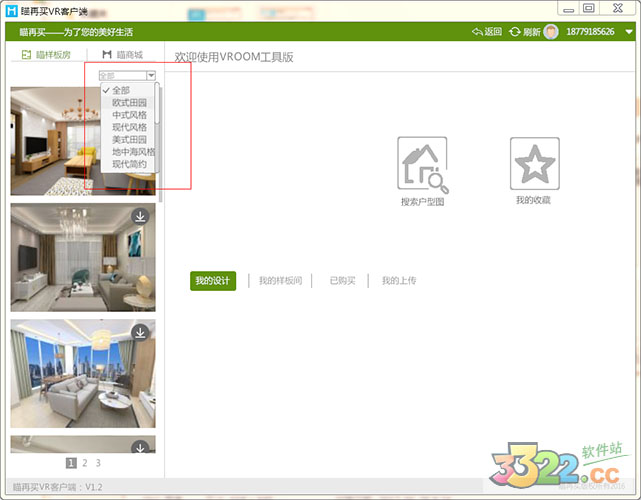The image size is (641, 500).
Task: Switch to the 瞄样板房 tab
Action: 46,55
